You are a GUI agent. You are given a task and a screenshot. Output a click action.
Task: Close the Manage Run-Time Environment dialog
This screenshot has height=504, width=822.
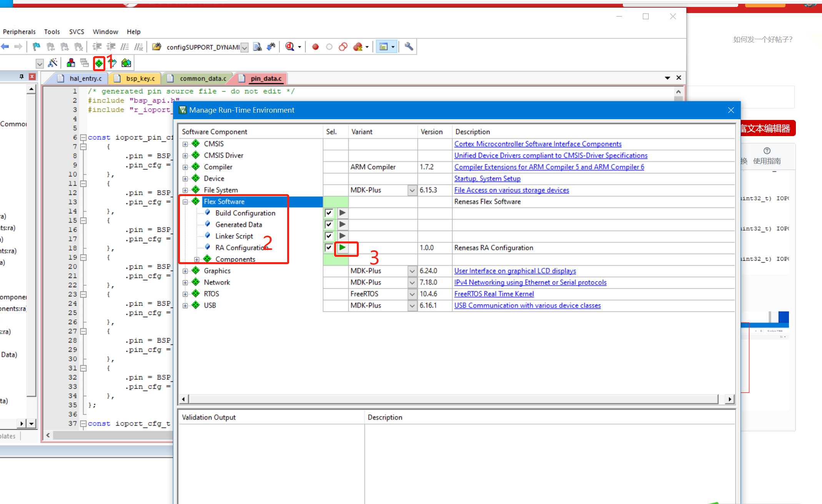[731, 110]
